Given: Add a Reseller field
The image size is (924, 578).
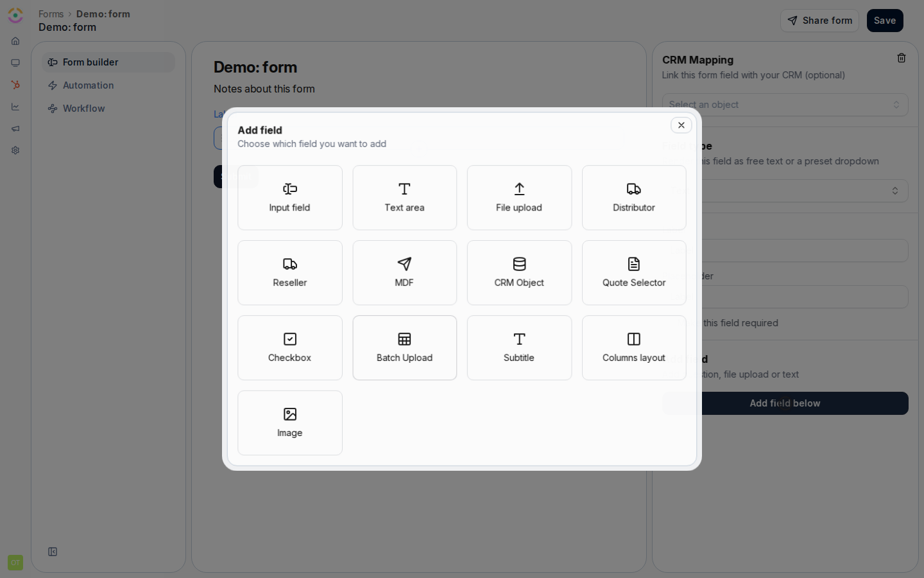Looking at the screenshot, I should [290, 273].
